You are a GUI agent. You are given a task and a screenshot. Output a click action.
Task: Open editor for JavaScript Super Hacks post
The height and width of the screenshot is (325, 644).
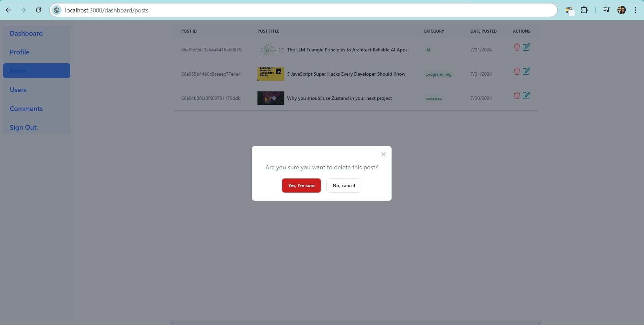tap(526, 72)
